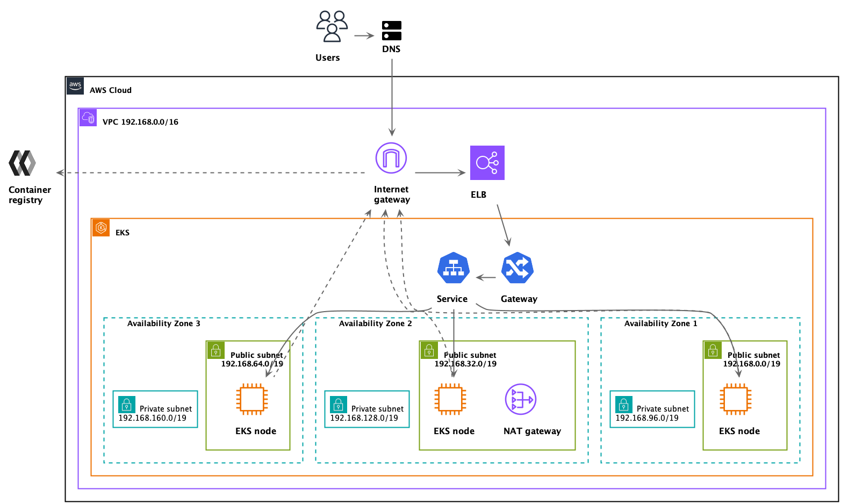Click 'EKS node' caption in Availability Zone 1
Viewport: 841px width, 504px height.
739,431
